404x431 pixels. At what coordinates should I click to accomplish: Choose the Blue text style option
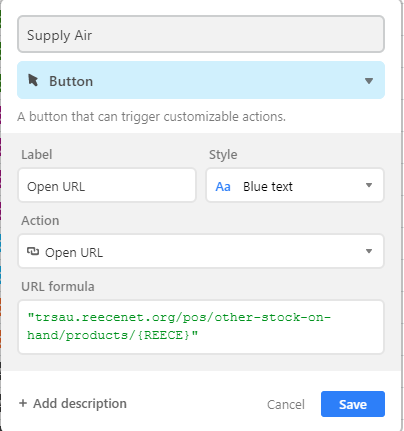click(295, 185)
